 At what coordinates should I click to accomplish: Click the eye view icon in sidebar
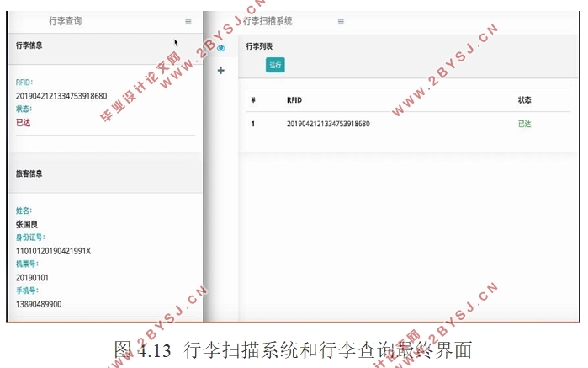pyautogui.click(x=221, y=48)
